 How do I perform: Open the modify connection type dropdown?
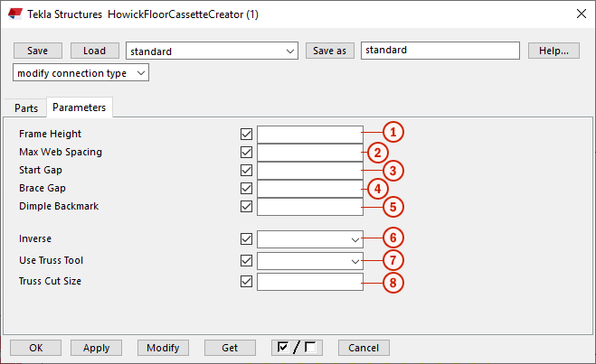coord(80,73)
